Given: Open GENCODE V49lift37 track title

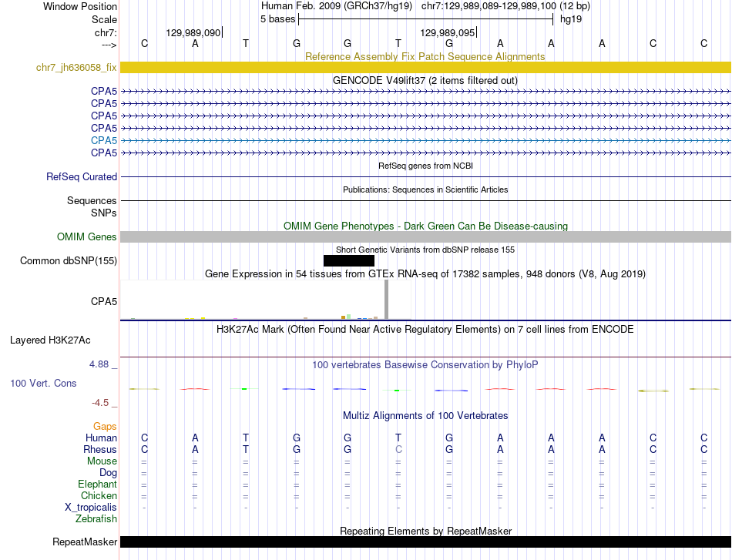Looking at the screenshot, I should tap(425, 80).
